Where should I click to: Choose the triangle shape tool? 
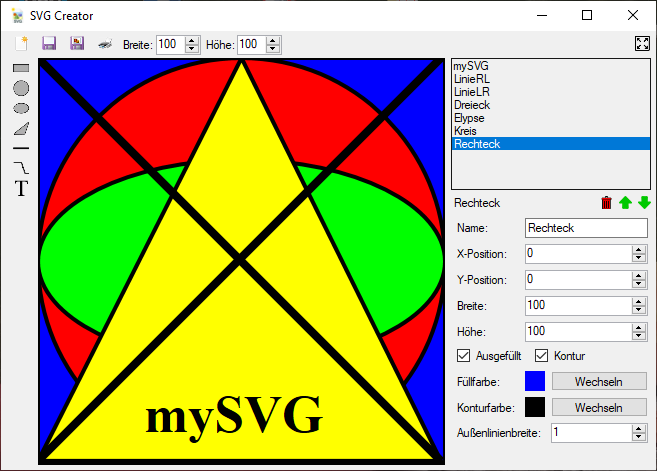(20, 128)
